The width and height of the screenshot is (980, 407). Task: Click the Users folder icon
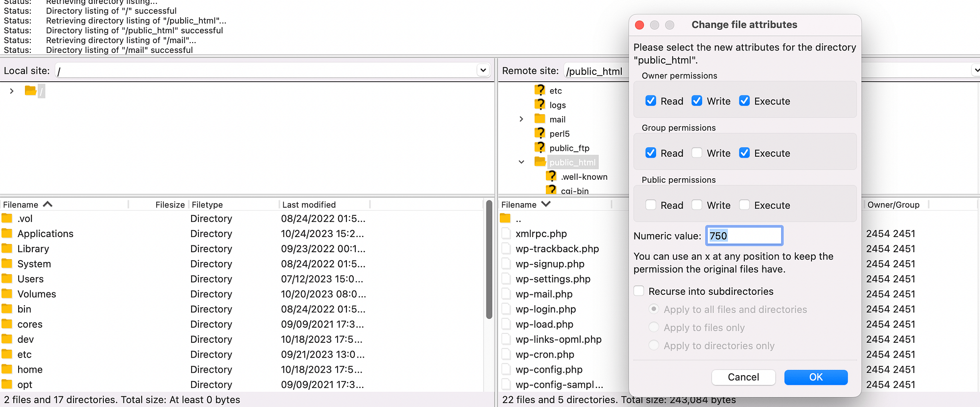pyautogui.click(x=7, y=279)
